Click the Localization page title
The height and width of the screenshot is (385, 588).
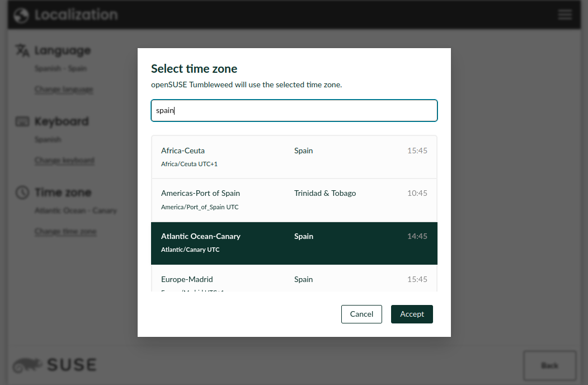tap(76, 15)
